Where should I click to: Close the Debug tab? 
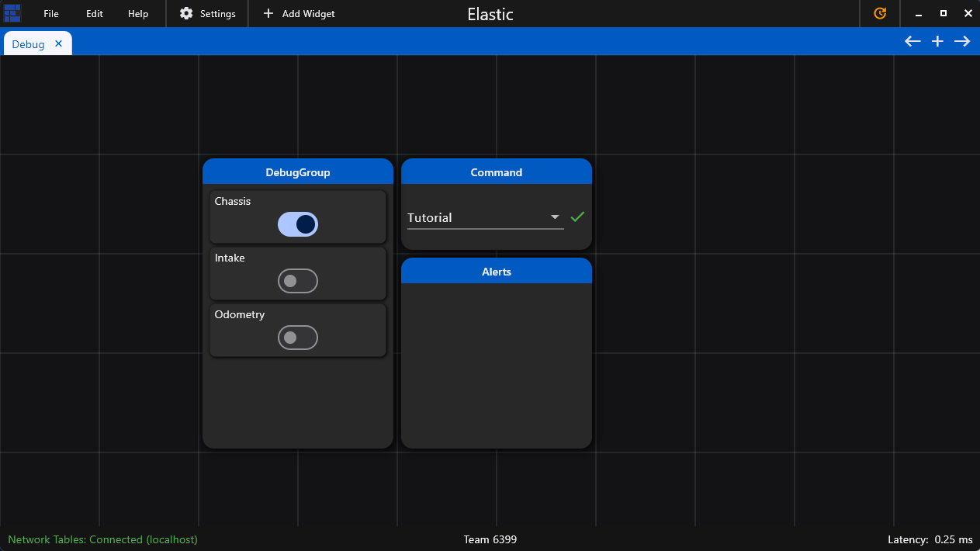[x=58, y=43]
